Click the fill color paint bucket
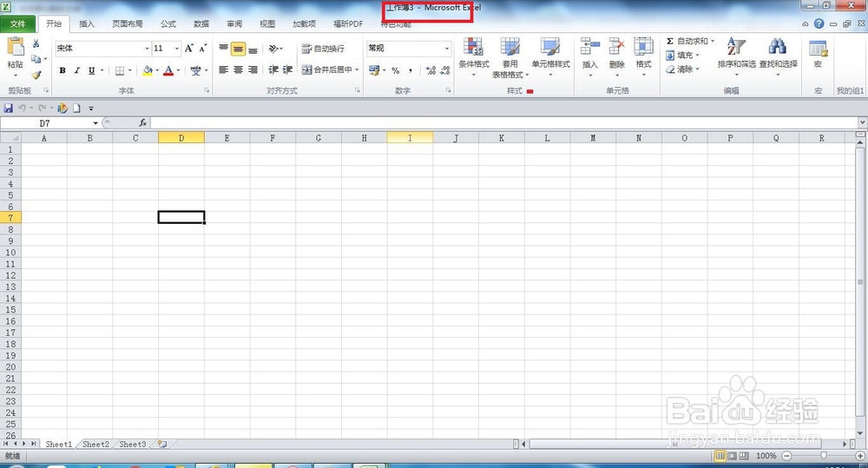 tap(148, 70)
